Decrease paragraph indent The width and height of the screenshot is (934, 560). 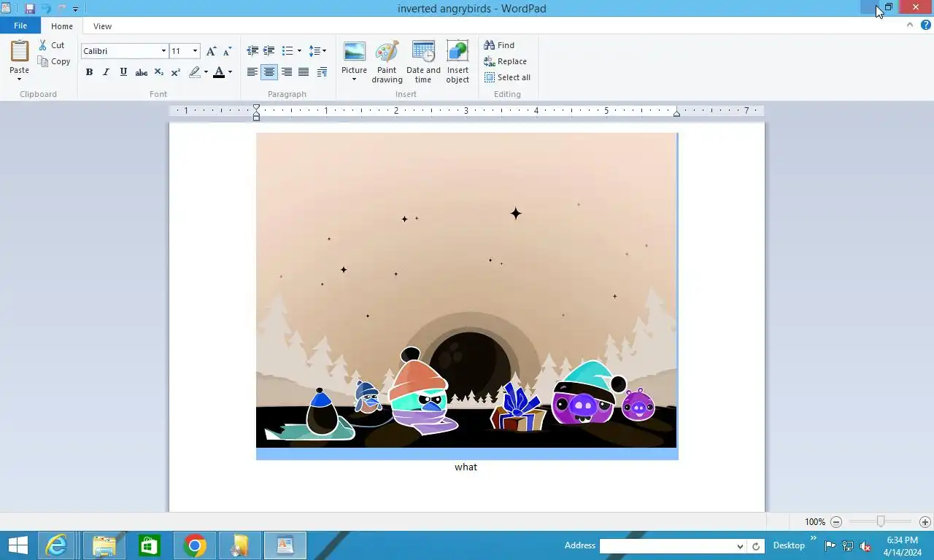click(x=252, y=51)
